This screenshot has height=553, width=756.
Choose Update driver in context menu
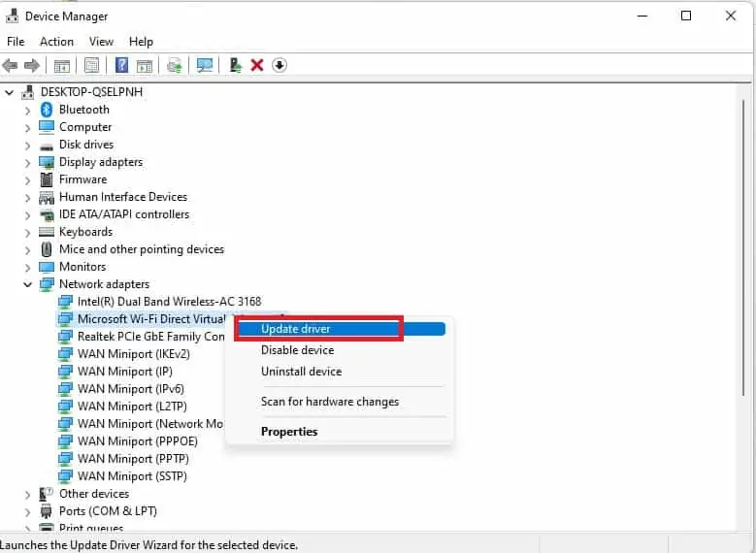coord(341,329)
